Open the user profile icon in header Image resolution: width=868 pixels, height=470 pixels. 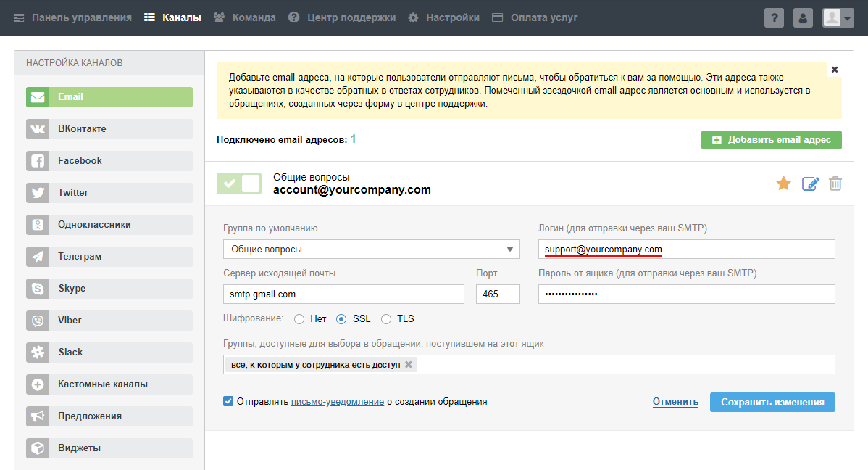click(x=803, y=18)
